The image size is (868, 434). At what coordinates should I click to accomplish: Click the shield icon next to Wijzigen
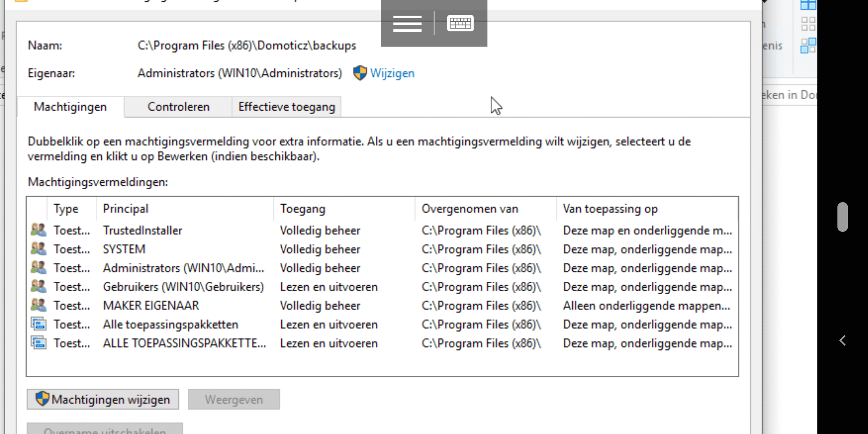tap(360, 73)
